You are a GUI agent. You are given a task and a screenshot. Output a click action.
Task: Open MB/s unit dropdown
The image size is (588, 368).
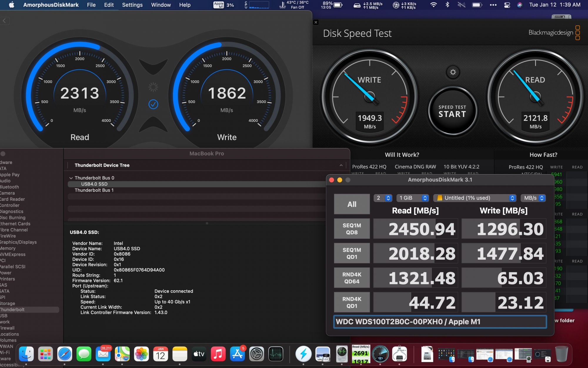click(533, 198)
